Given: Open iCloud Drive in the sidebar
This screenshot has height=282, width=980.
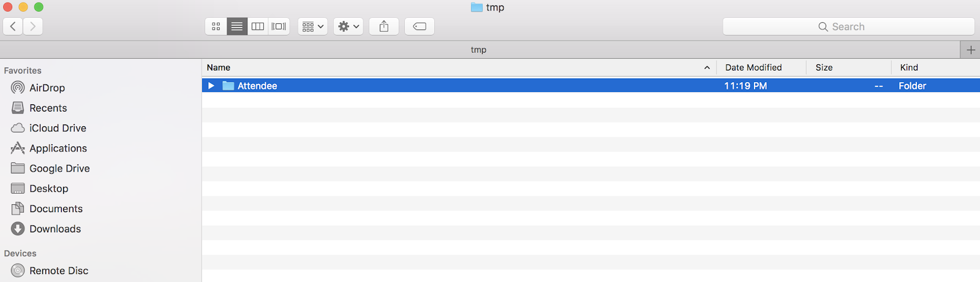Looking at the screenshot, I should 58,128.
